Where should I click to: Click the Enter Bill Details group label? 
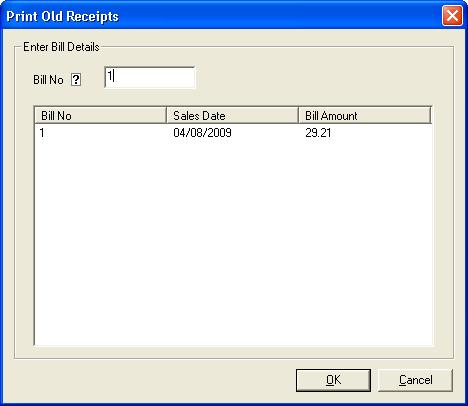click(61, 47)
